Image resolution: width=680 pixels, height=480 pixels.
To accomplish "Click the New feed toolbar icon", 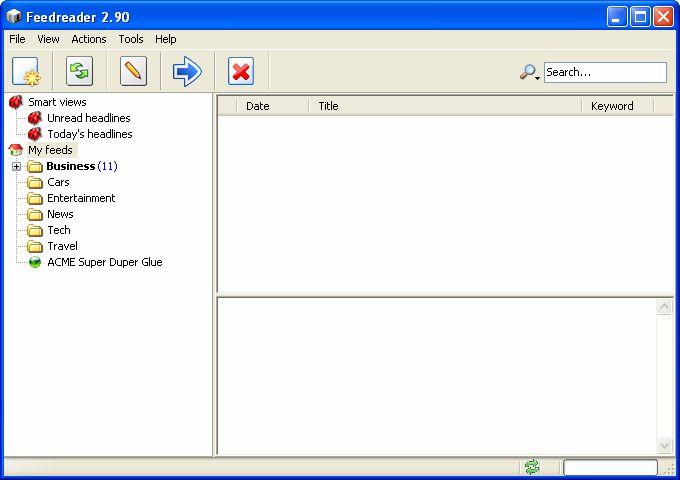I will pyautogui.click(x=25, y=72).
